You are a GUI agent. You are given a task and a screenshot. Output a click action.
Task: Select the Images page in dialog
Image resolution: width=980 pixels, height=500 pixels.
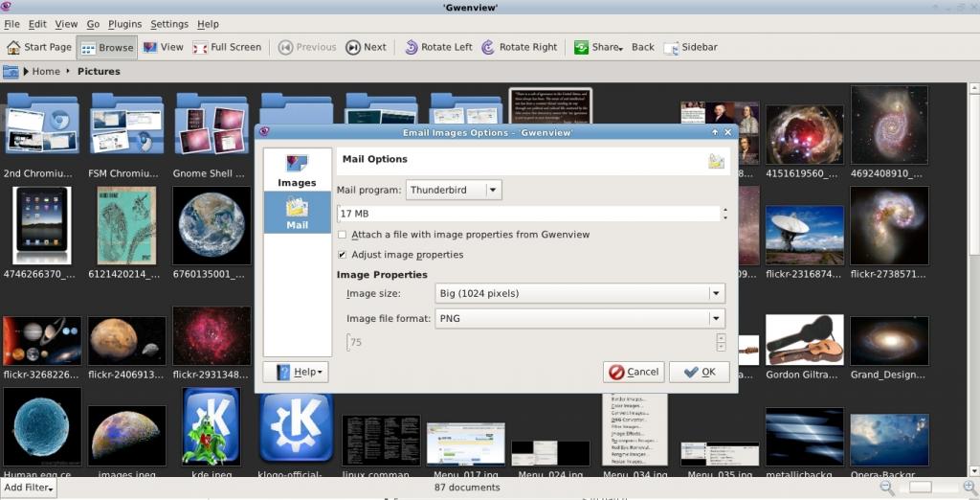(x=297, y=170)
